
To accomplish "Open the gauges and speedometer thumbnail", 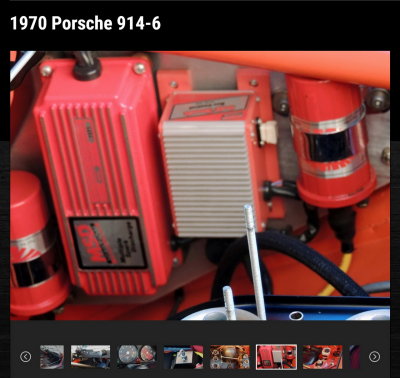I will 137,357.
